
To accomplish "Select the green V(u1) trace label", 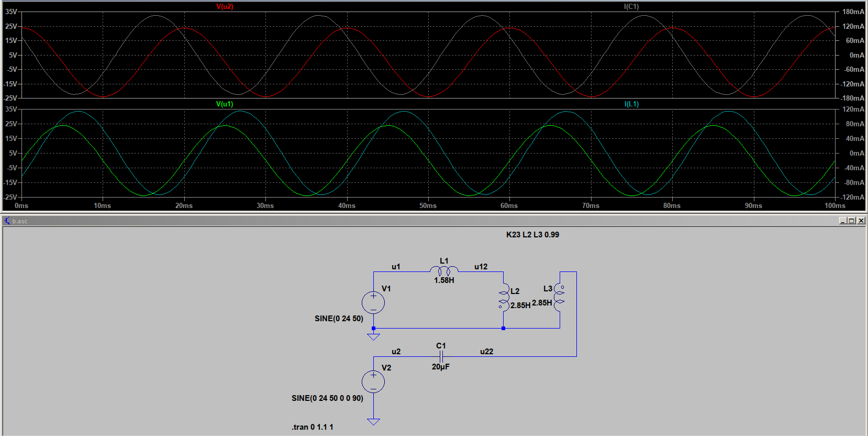I will [225, 104].
